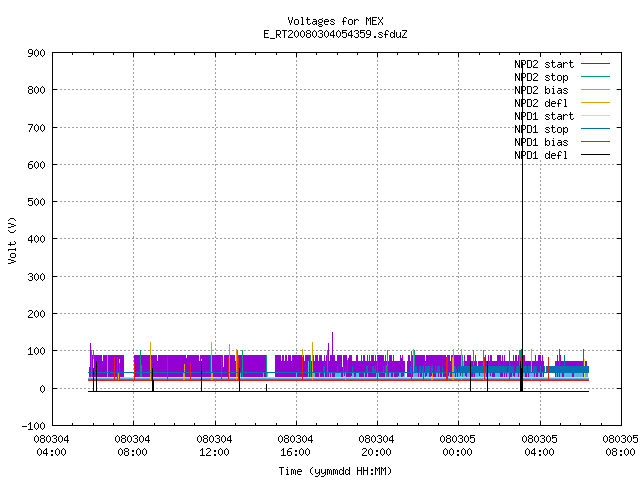This screenshot has height=480, width=640.
Task: Click the 'Time (yymmdd HH:MM)' x-axis label
Action: point(335,471)
